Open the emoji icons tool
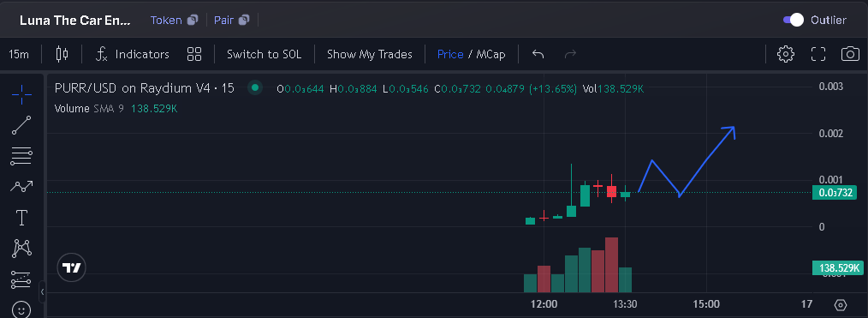 pyautogui.click(x=21, y=309)
